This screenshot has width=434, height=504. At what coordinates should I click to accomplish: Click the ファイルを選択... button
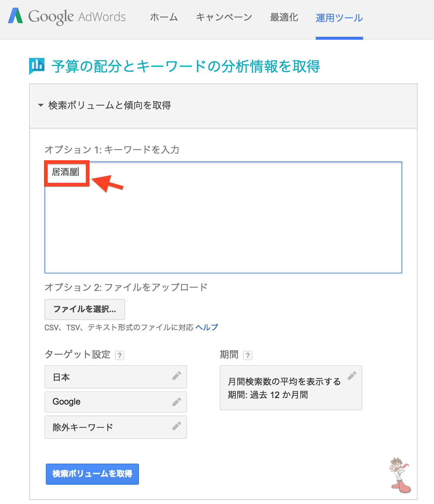point(85,309)
